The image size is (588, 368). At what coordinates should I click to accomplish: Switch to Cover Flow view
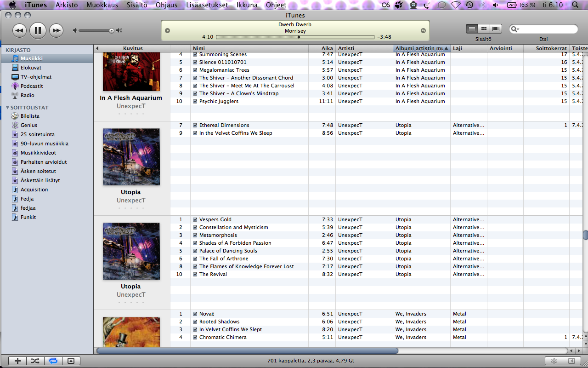click(496, 29)
